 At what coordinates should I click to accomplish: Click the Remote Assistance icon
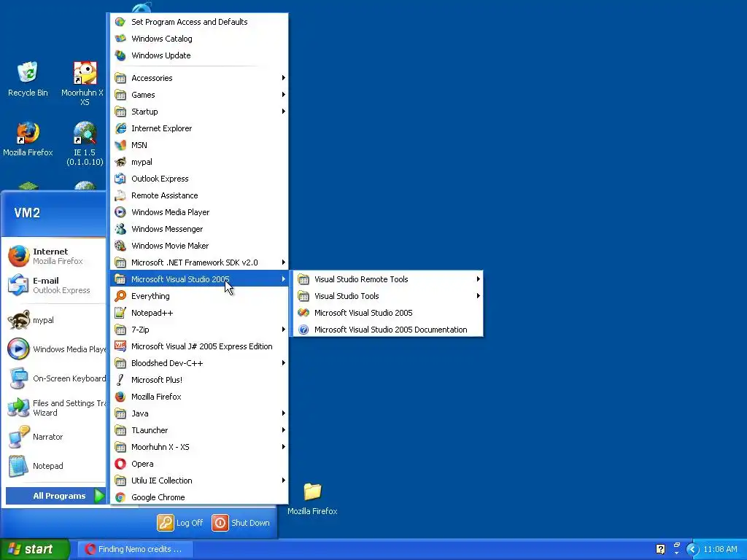pos(120,195)
